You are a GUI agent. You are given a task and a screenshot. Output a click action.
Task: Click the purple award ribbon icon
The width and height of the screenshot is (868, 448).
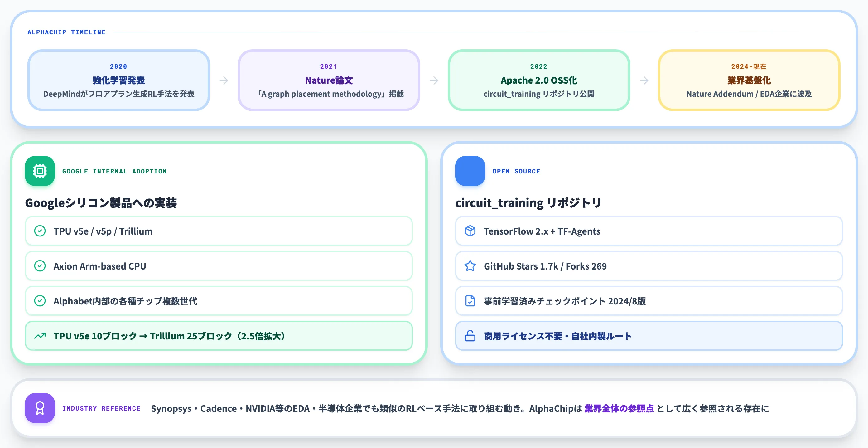(x=40, y=408)
